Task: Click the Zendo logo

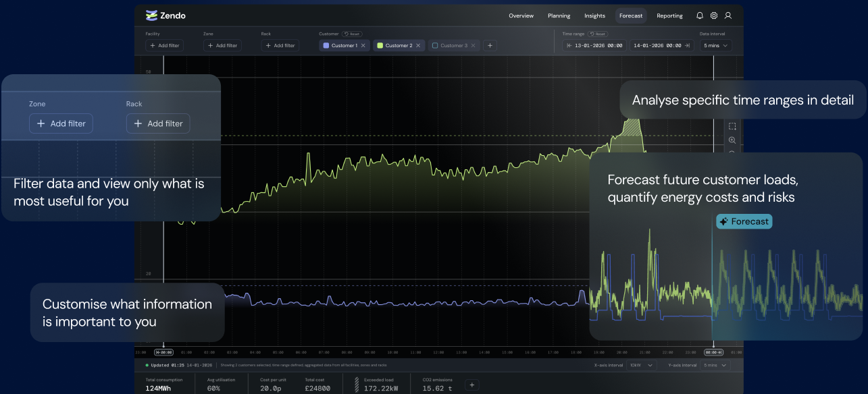Action: [x=165, y=16]
